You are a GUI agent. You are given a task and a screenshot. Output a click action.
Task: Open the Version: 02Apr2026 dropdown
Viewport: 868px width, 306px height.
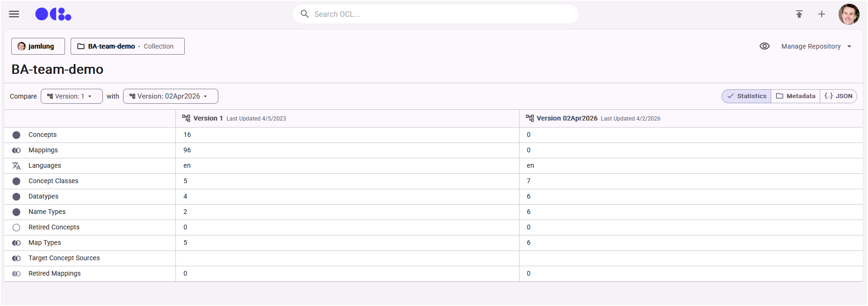170,96
